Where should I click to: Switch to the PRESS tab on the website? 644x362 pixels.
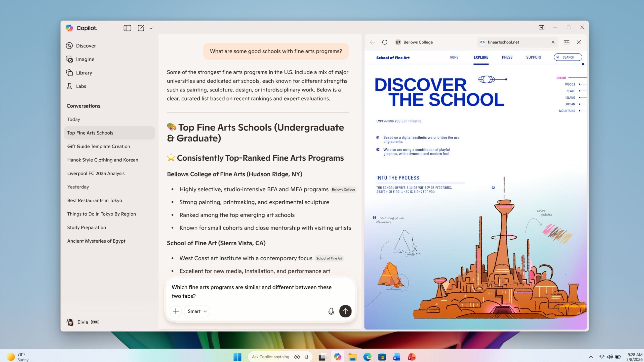507,57
